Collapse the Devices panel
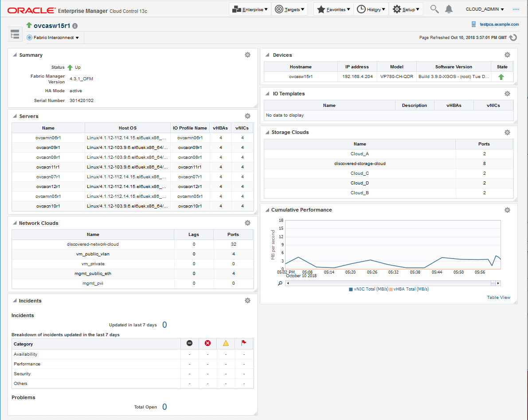This screenshot has width=528, height=420. (x=267, y=55)
